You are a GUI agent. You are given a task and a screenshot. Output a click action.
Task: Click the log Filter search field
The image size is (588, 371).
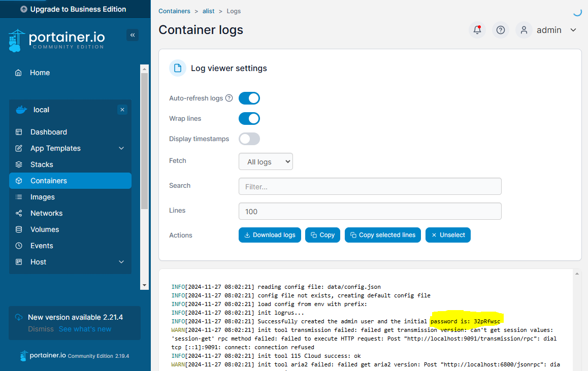point(370,186)
